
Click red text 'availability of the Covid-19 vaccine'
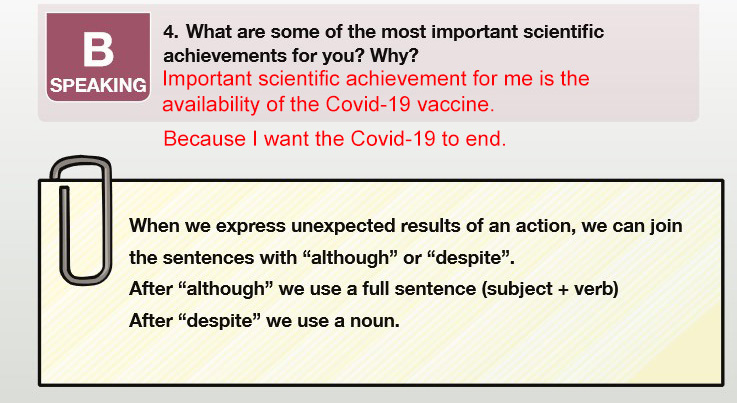[x=328, y=104]
